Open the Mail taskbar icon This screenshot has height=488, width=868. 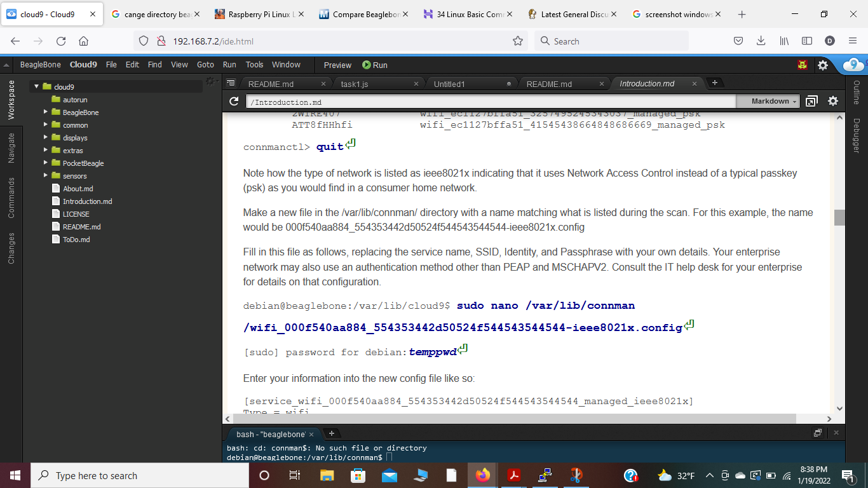[390, 475]
